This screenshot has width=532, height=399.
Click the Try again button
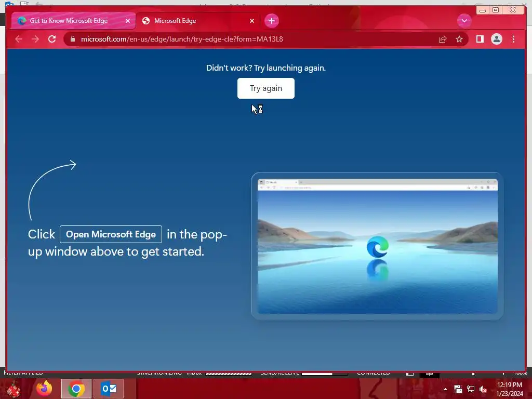[265, 88]
